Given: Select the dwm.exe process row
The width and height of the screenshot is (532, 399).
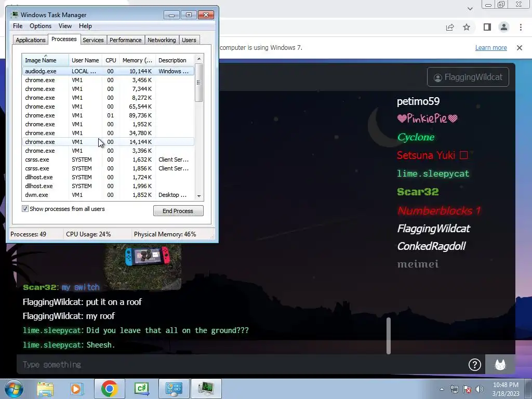Looking at the screenshot, I should pos(108,195).
